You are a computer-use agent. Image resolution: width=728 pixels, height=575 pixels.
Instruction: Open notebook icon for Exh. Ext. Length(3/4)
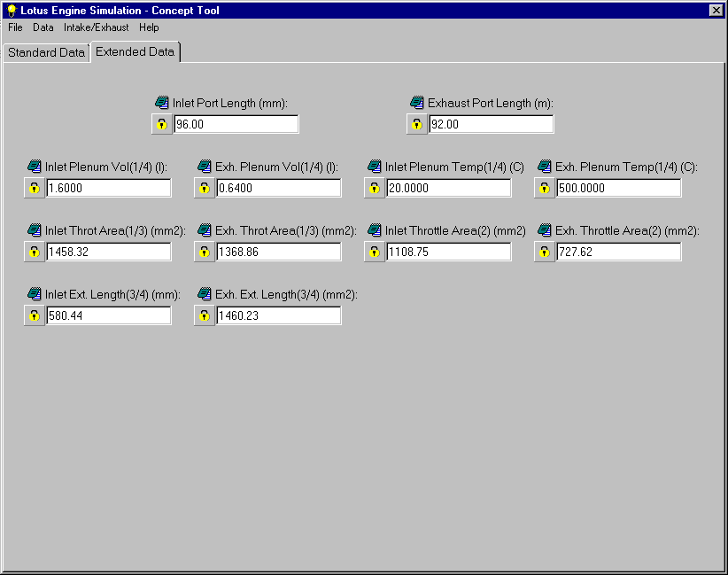tap(205, 293)
